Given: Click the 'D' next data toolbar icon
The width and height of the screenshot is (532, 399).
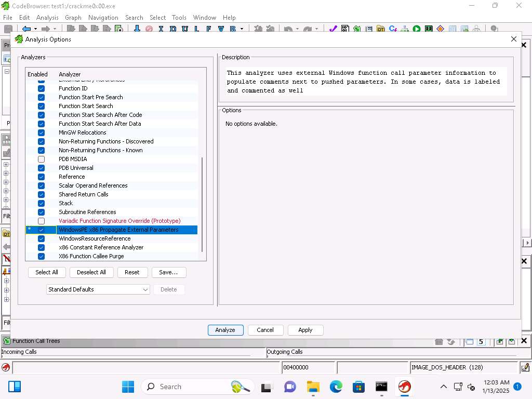Looking at the screenshot, I should tap(172, 29).
